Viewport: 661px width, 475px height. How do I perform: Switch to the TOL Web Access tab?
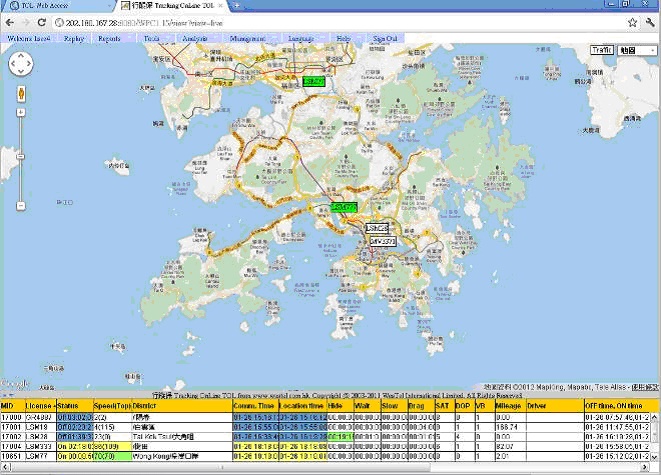point(57,6)
